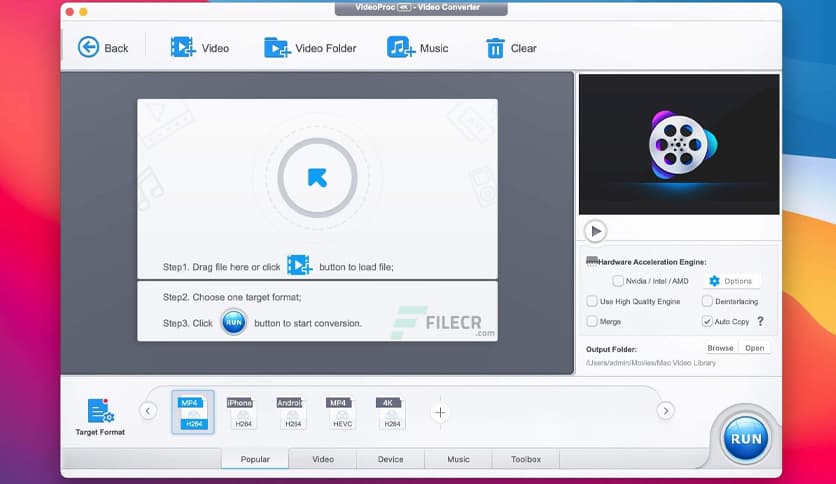Select iPhone H264 format preset
The height and width of the screenshot is (484, 836).
242,412
